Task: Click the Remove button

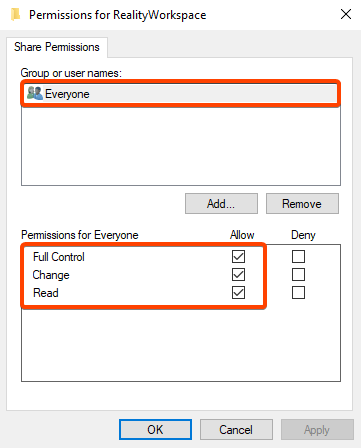Action: [302, 203]
